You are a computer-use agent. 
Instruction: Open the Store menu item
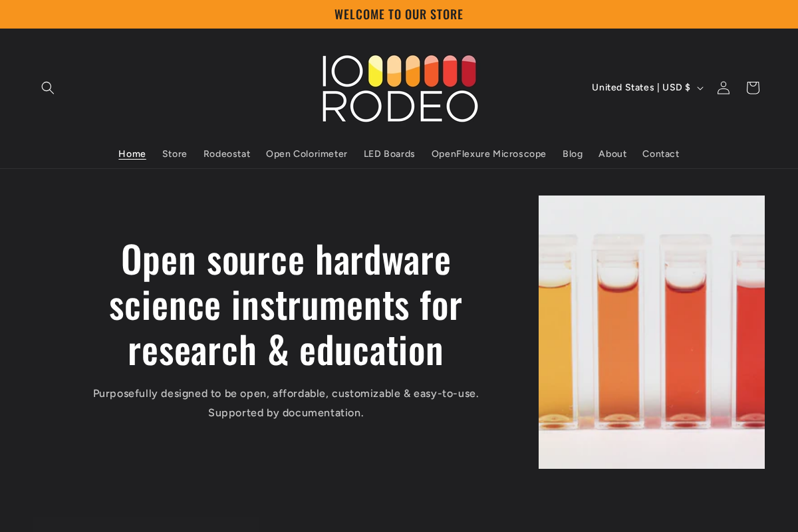pyautogui.click(x=174, y=154)
